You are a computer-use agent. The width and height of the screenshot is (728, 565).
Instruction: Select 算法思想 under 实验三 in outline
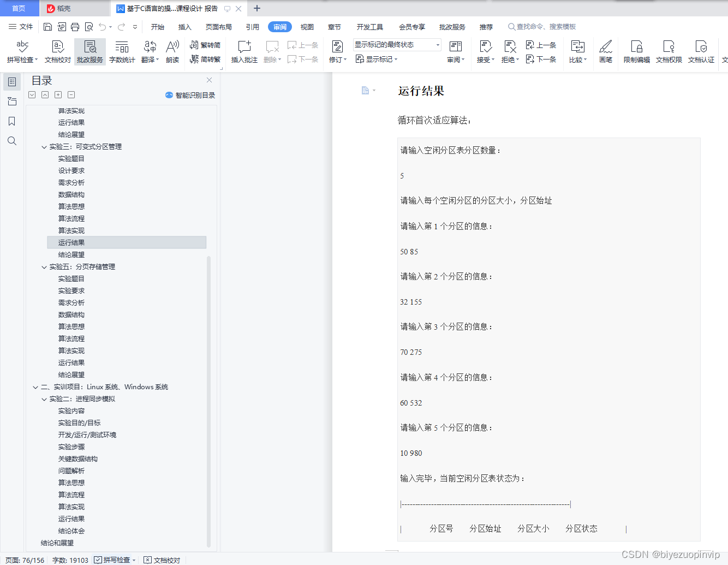[71, 207]
